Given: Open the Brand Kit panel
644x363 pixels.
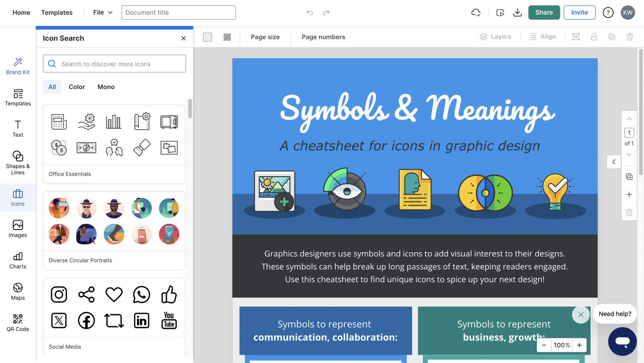Looking at the screenshot, I should click(18, 66).
